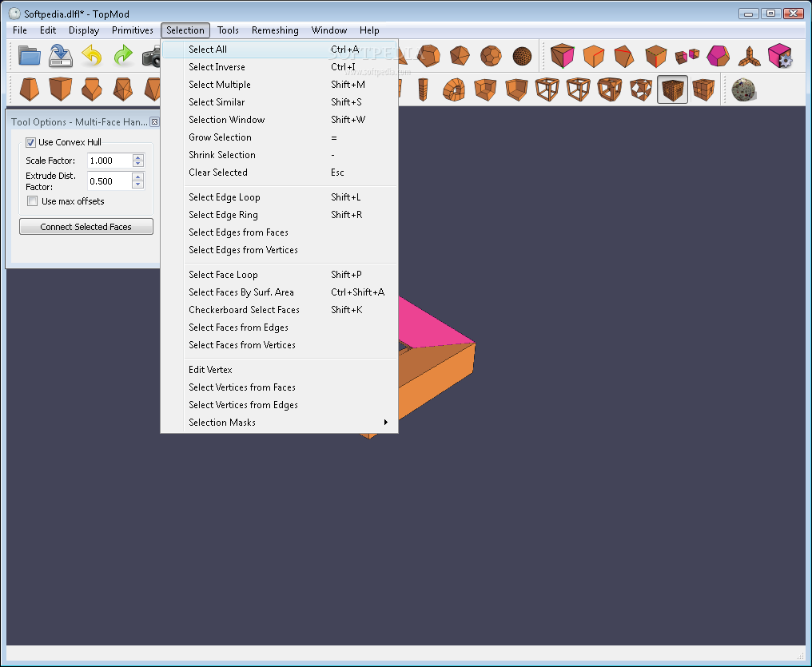
Task: Select cube with red vertical edge tool
Action: (x=655, y=56)
